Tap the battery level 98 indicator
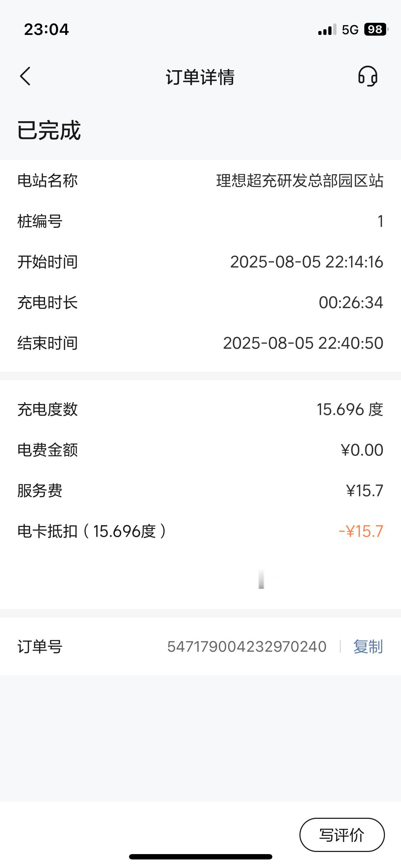 pos(376,29)
